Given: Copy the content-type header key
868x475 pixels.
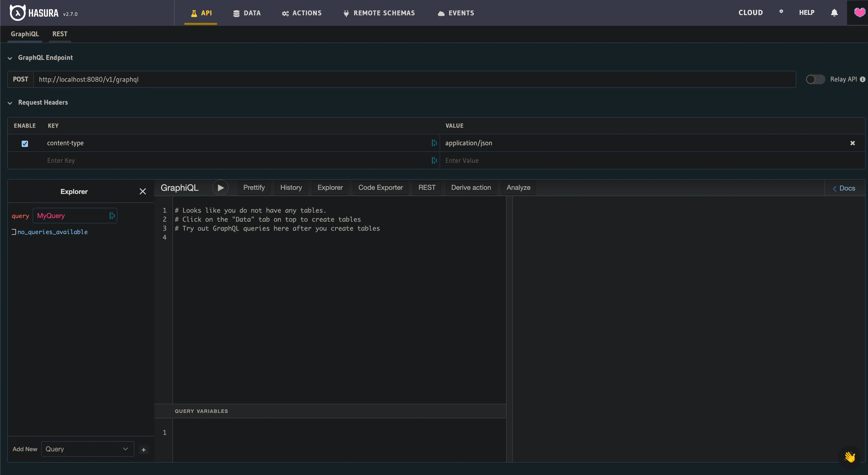Looking at the screenshot, I should tap(434, 143).
